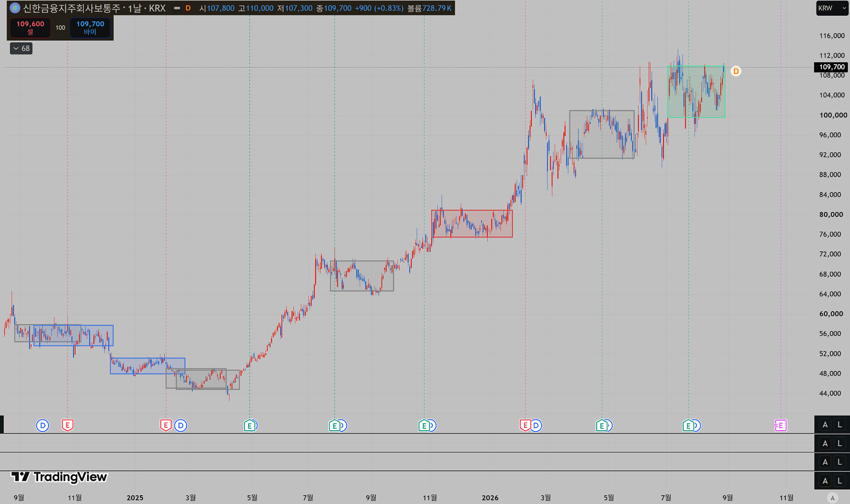
Task: Toggle A on the lowest pane beside the TradingView logo
Action: [x=825, y=481]
